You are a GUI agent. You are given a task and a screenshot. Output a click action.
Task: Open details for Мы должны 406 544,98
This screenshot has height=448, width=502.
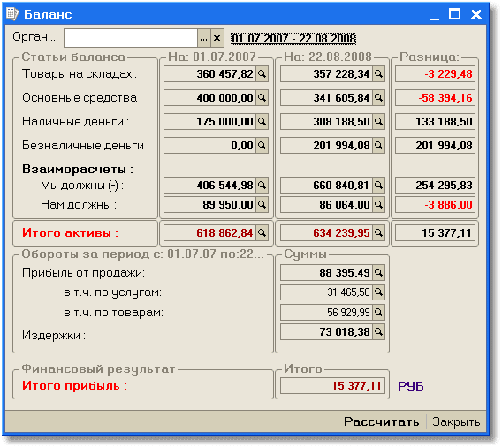(262, 186)
